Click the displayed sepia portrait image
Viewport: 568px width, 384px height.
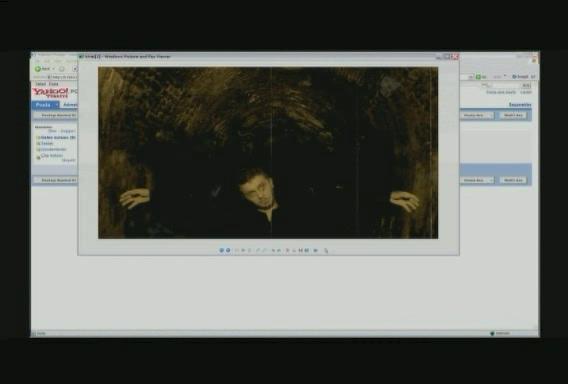pyautogui.click(x=268, y=153)
